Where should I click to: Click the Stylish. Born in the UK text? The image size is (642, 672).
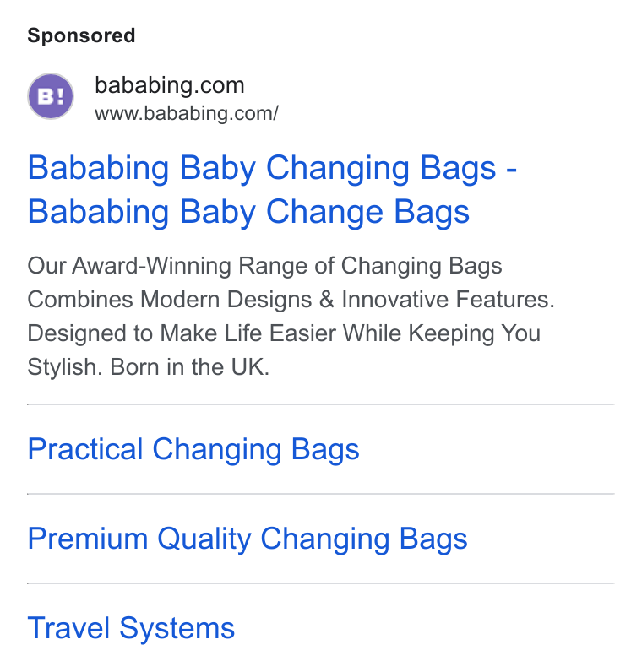point(149,367)
